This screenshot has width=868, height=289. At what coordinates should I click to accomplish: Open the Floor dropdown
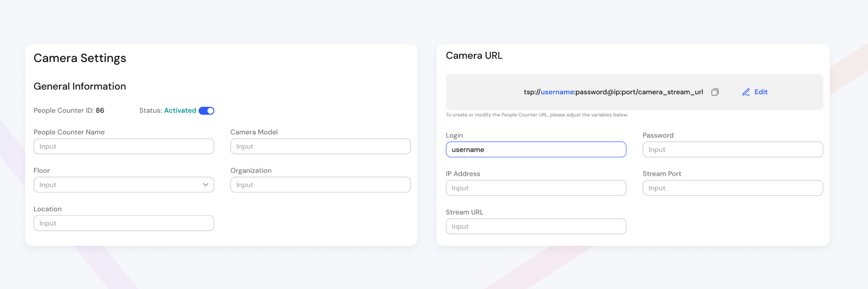[124, 185]
